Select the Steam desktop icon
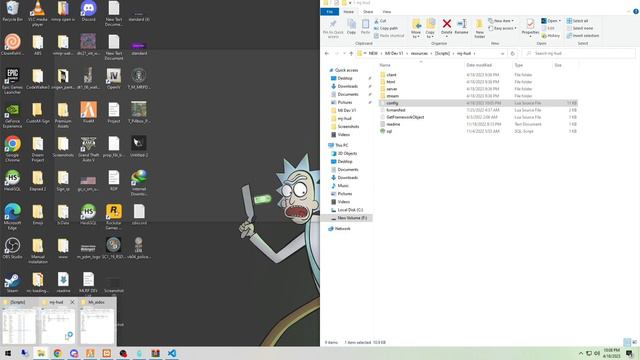The height and width of the screenshot is (360, 640). 12,283
